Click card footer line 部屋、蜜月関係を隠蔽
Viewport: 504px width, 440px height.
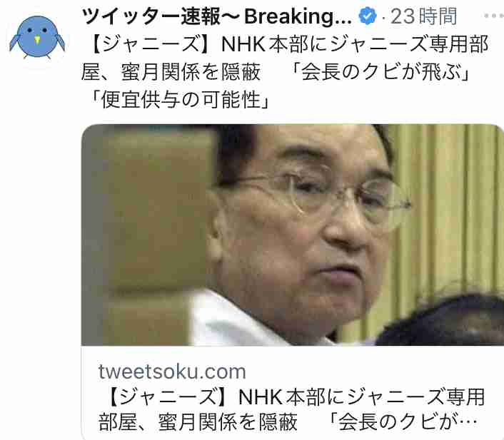coord(198,422)
